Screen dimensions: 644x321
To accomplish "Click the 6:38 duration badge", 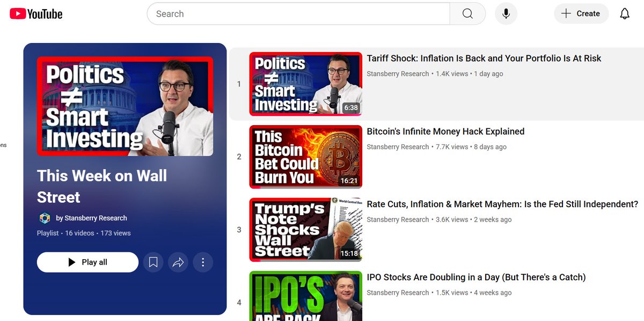I will (x=351, y=108).
